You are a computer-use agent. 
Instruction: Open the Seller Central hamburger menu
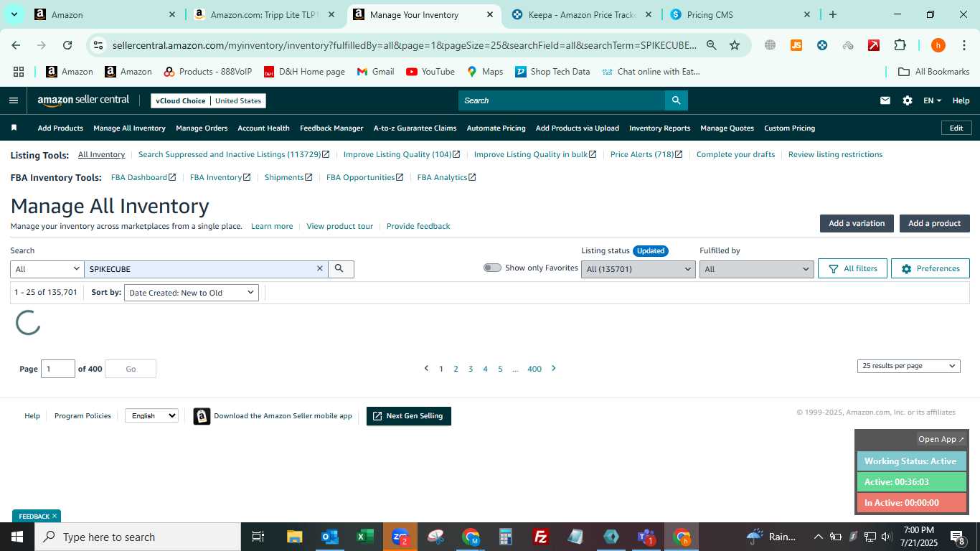14,100
